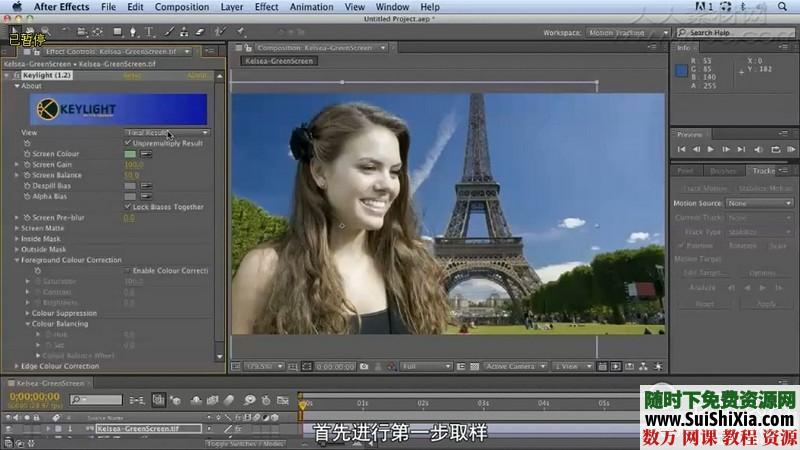Uncheck Lock Biases Together
Viewport: 800px width, 450px height.
(128, 207)
